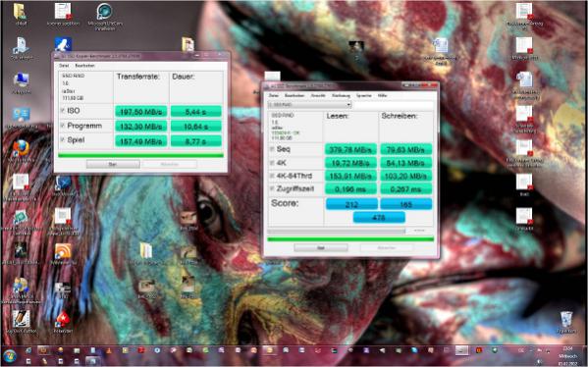
Task: Open the Control Panel desktop icon
Action: 21,115
